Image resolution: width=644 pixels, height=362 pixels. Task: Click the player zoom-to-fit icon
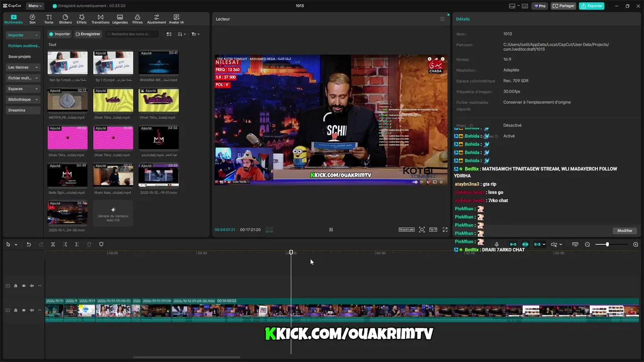[422, 230]
